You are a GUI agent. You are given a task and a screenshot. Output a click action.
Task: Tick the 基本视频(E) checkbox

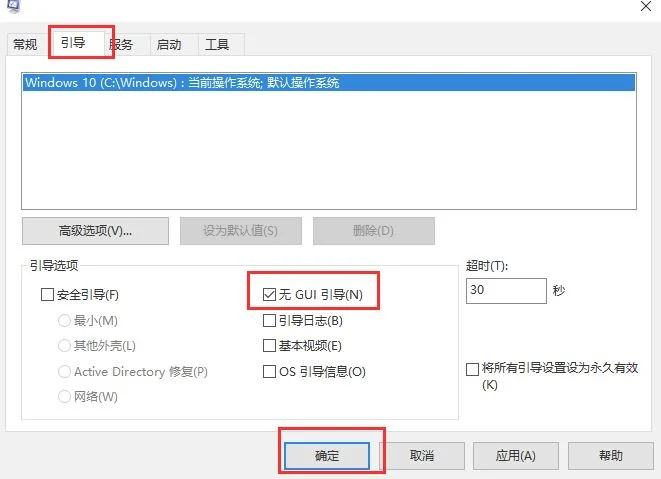pos(269,346)
